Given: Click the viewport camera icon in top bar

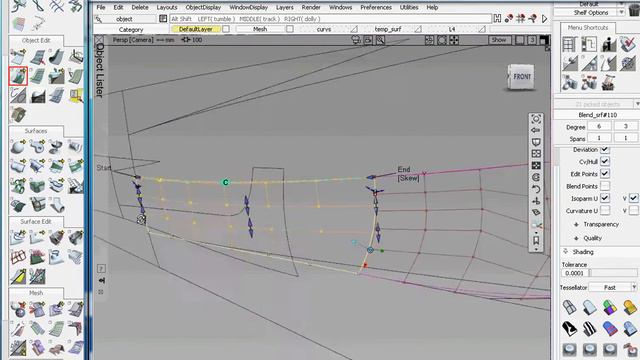Looking at the screenshot, I should 356,40.
